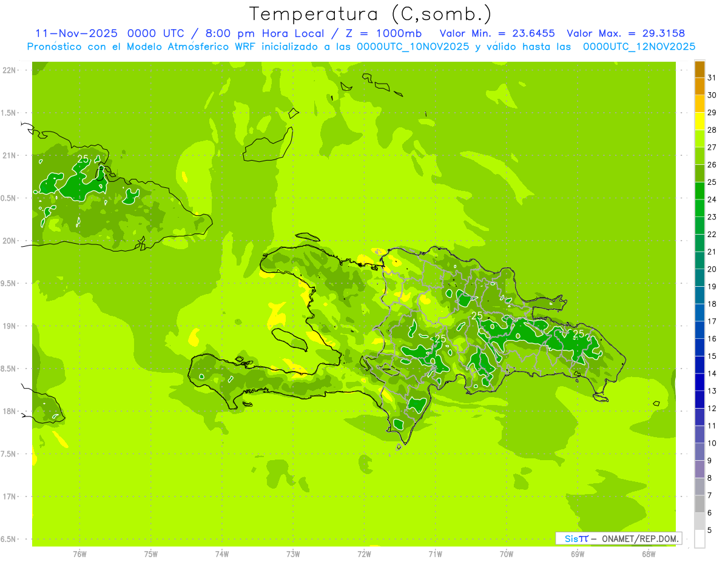
Task: Click the "71W" longitude label
Action: (x=435, y=554)
